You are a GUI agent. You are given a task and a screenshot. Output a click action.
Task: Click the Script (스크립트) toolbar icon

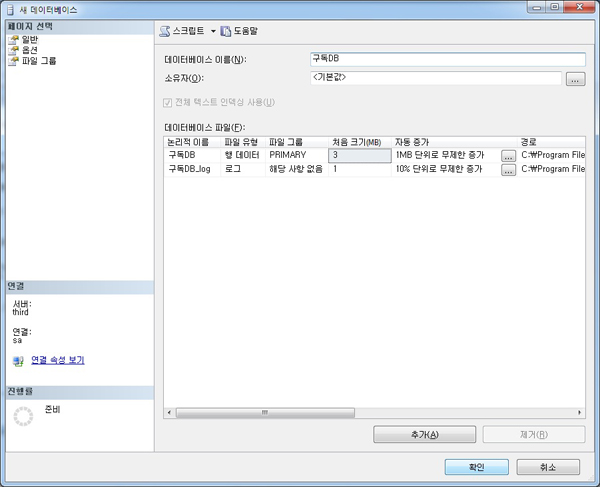[x=165, y=31]
